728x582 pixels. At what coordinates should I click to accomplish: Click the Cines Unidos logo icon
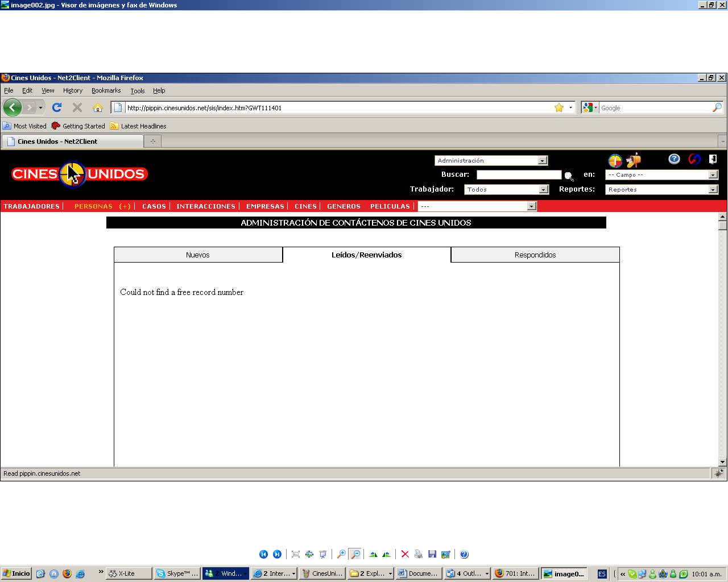[615, 160]
